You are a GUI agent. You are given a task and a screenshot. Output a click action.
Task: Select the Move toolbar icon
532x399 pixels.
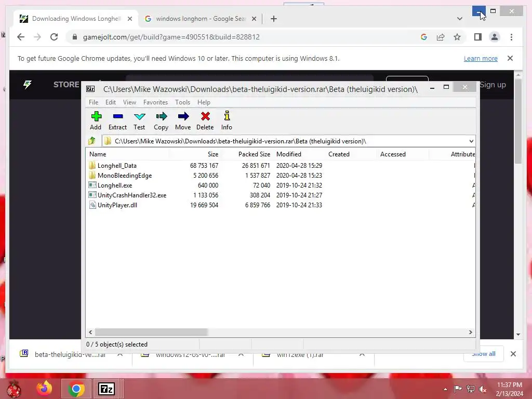[x=183, y=121]
